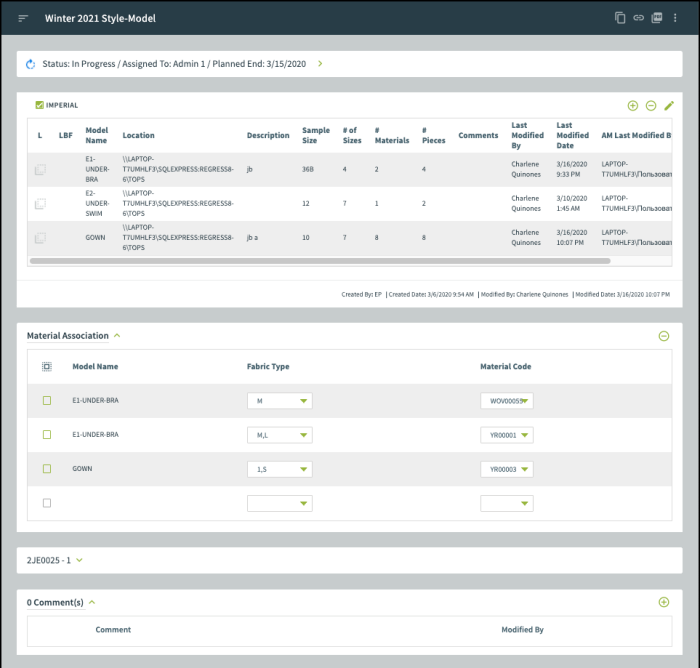
Task: Click the refresh status icon
Action: 30,64
